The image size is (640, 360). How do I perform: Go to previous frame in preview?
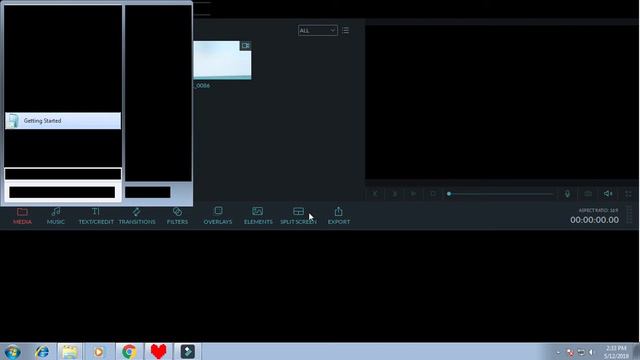[x=376, y=194]
